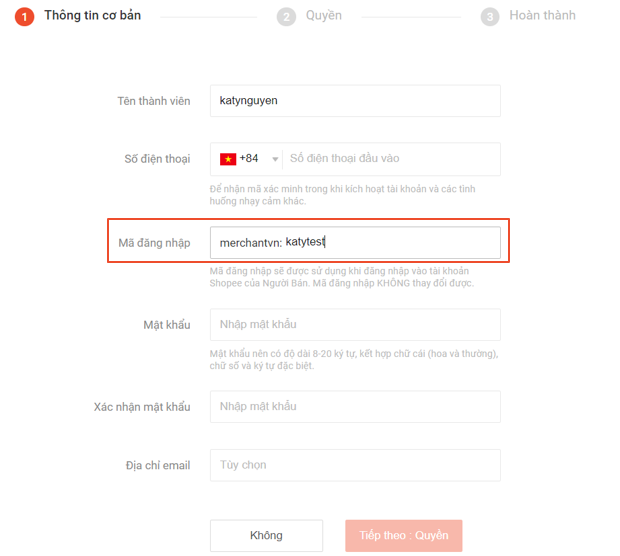This screenshot has width=620, height=556.
Task: Click the step 2 circle icon
Action: pyautogui.click(x=286, y=17)
